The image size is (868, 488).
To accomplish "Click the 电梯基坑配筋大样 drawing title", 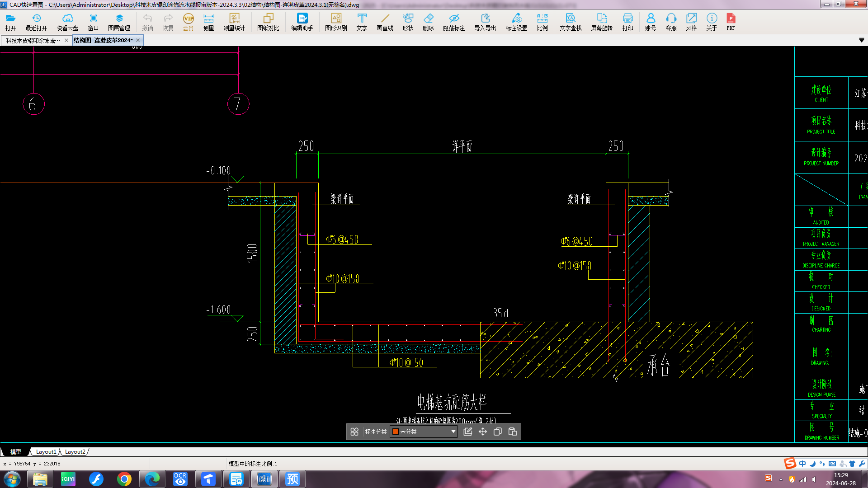I will tap(452, 402).
